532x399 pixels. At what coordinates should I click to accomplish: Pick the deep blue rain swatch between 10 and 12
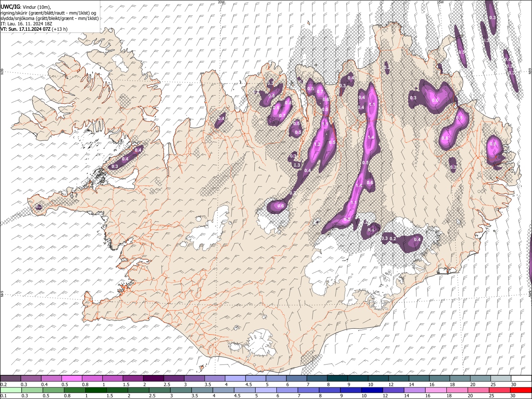tap(373, 390)
